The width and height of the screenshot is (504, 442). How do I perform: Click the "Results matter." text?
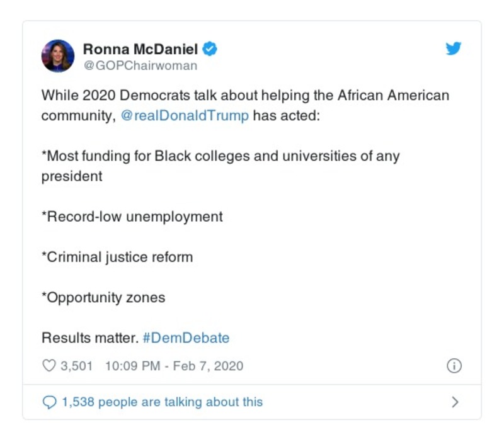coord(89,337)
